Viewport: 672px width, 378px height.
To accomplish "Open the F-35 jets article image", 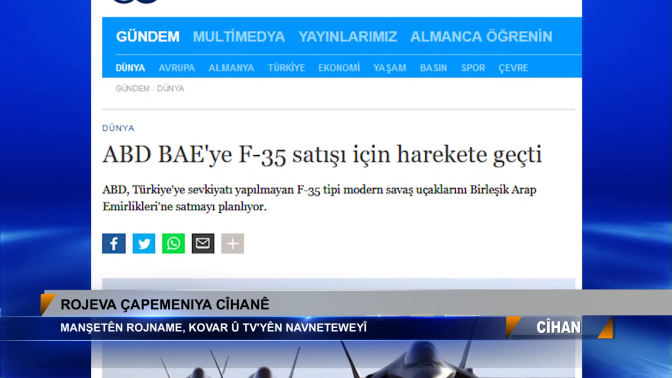I will click(339, 328).
